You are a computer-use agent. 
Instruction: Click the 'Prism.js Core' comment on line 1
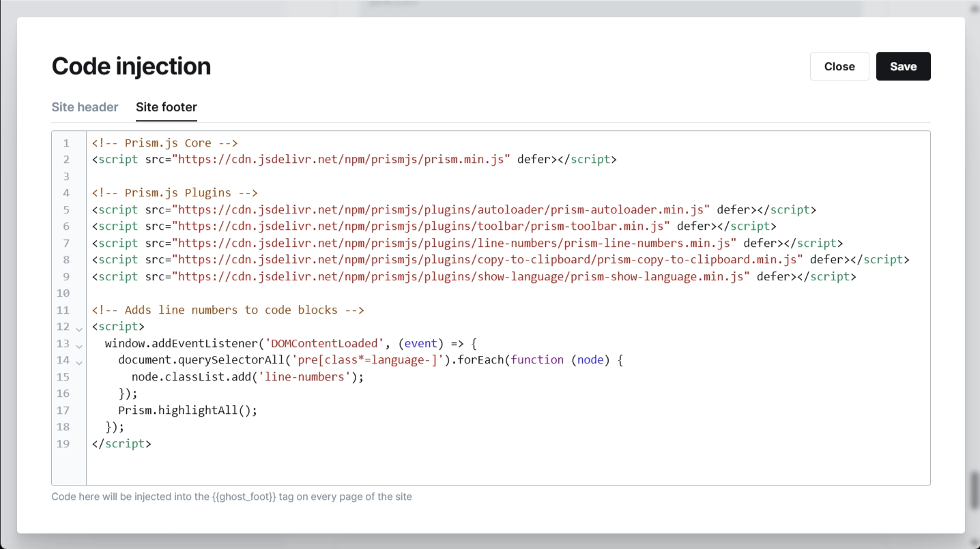164,143
